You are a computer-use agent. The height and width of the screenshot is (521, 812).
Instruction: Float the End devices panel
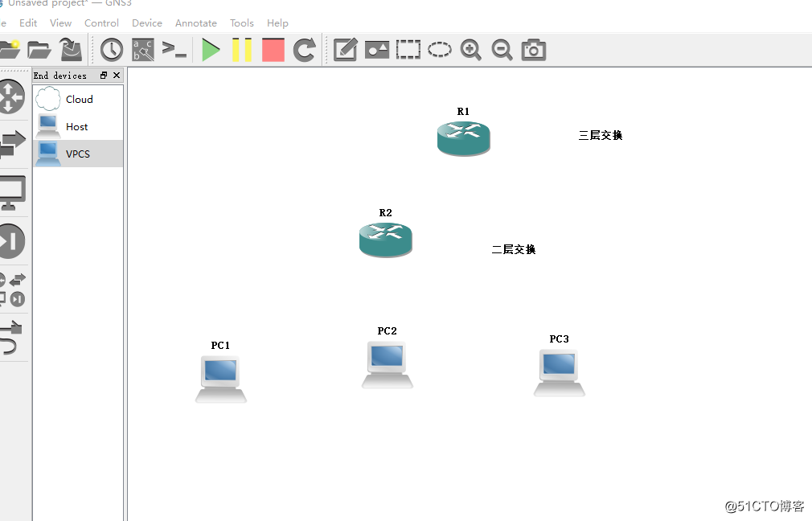click(104, 76)
